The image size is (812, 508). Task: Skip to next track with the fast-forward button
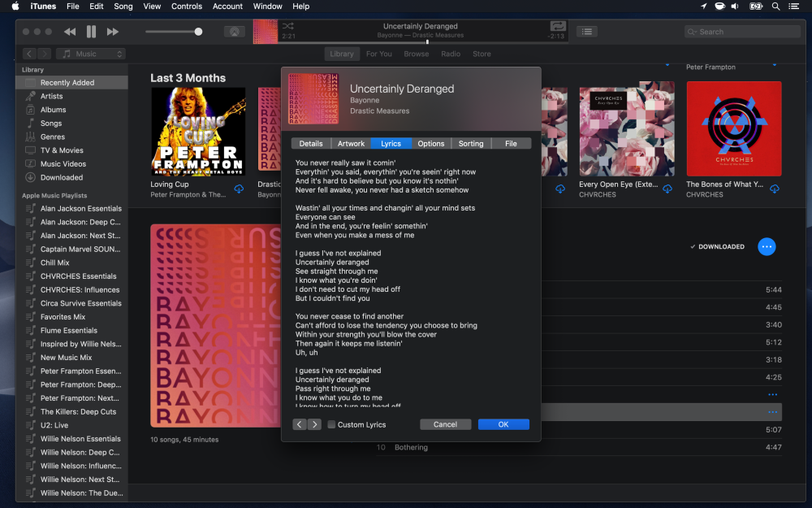(x=112, y=32)
